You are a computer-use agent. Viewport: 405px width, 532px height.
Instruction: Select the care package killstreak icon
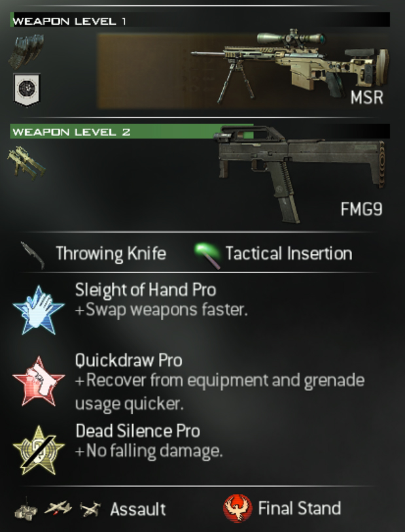click(26, 510)
